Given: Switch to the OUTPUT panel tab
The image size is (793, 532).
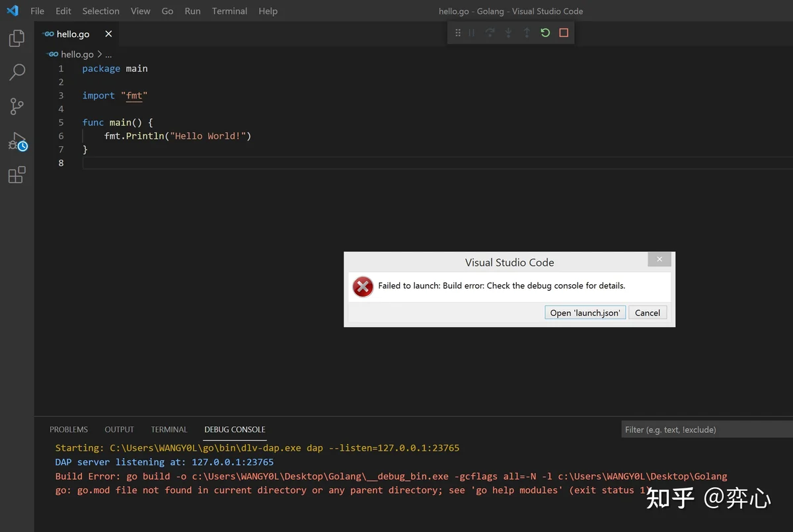Looking at the screenshot, I should coord(120,430).
